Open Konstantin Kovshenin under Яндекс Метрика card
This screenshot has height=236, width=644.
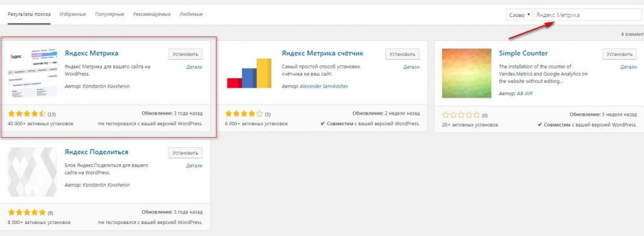click(x=106, y=86)
